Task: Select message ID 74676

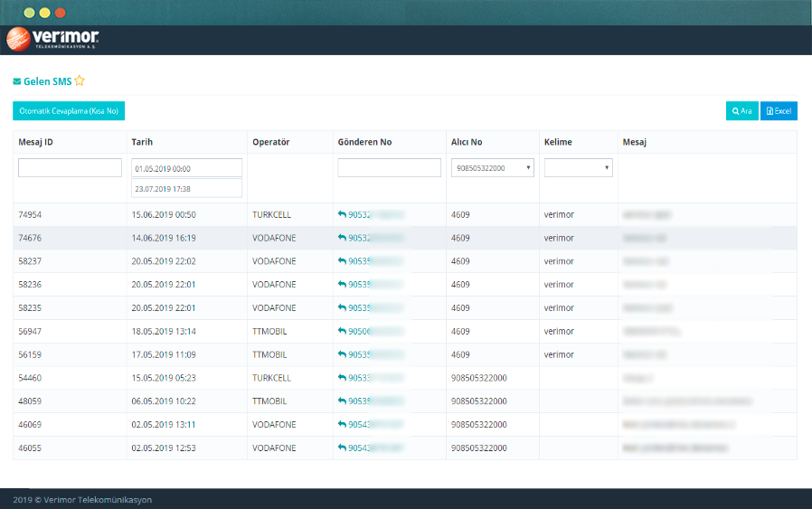Action: [x=30, y=238]
